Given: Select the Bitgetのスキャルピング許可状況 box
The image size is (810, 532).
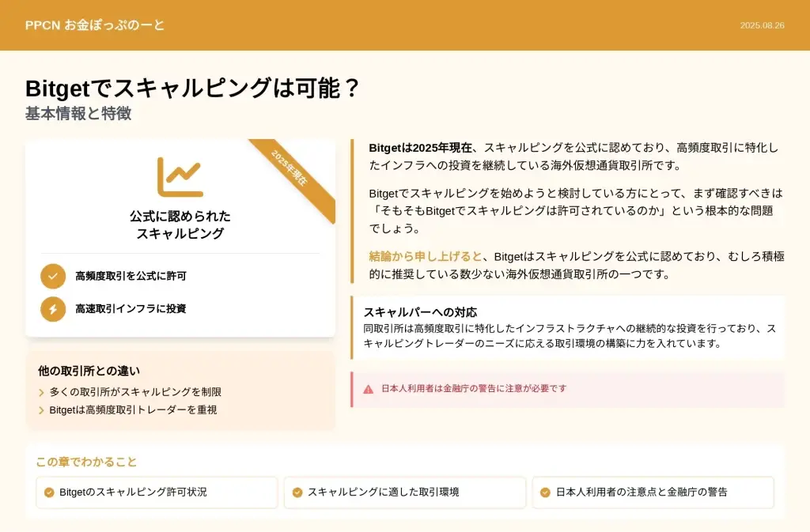Looking at the screenshot, I should pyautogui.click(x=157, y=492).
